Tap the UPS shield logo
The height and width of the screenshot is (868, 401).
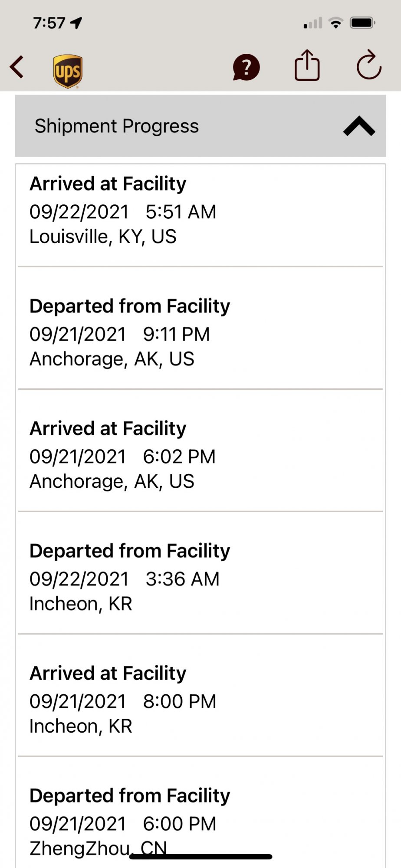[x=68, y=71]
